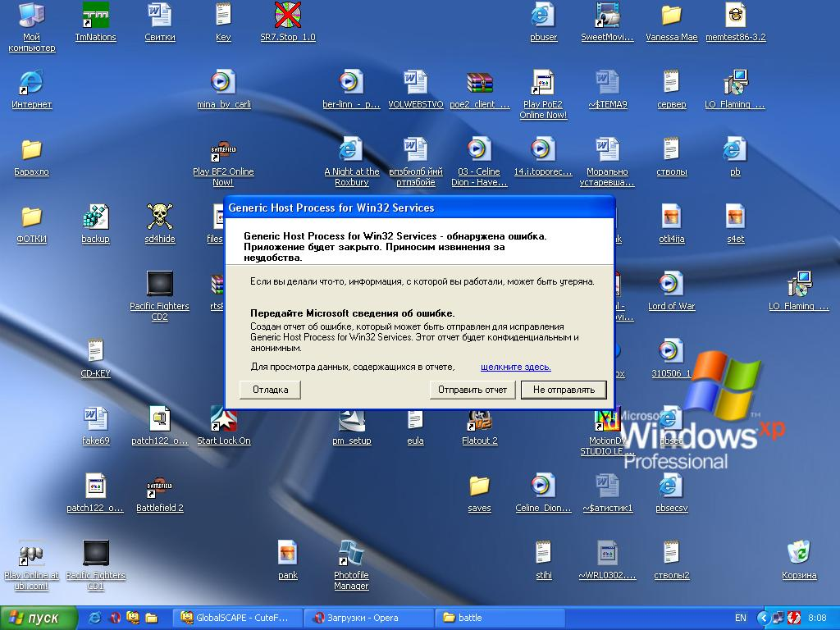Switch to the 'Загрузки - Opera' taskbar window
Image resolution: width=840 pixels, height=630 pixels.
coord(368,618)
